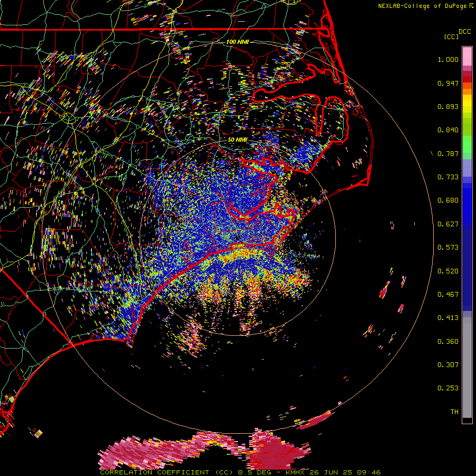This screenshot has height=476, width=476.
Task: Pick the lavender band near 0.733 on scale
Action: pos(467,168)
